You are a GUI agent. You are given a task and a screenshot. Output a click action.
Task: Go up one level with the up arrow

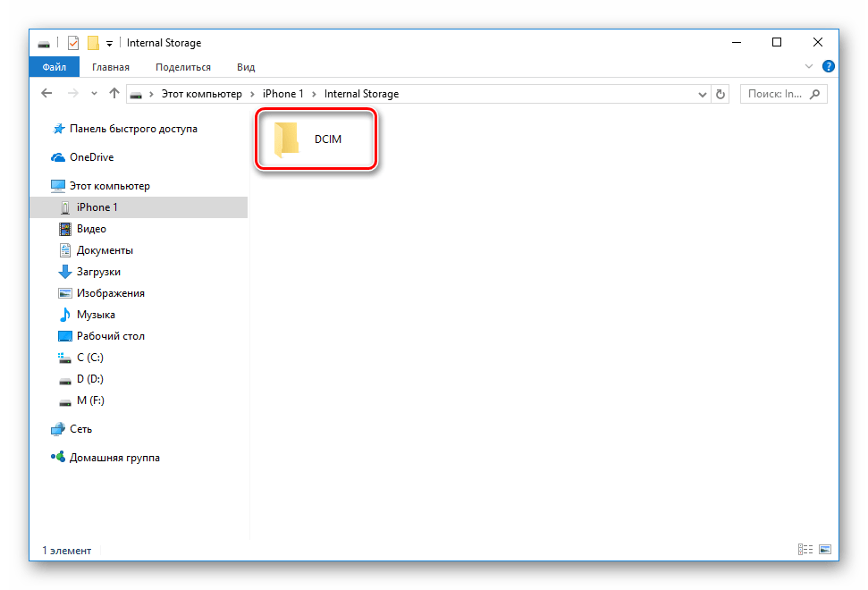pyautogui.click(x=114, y=94)
